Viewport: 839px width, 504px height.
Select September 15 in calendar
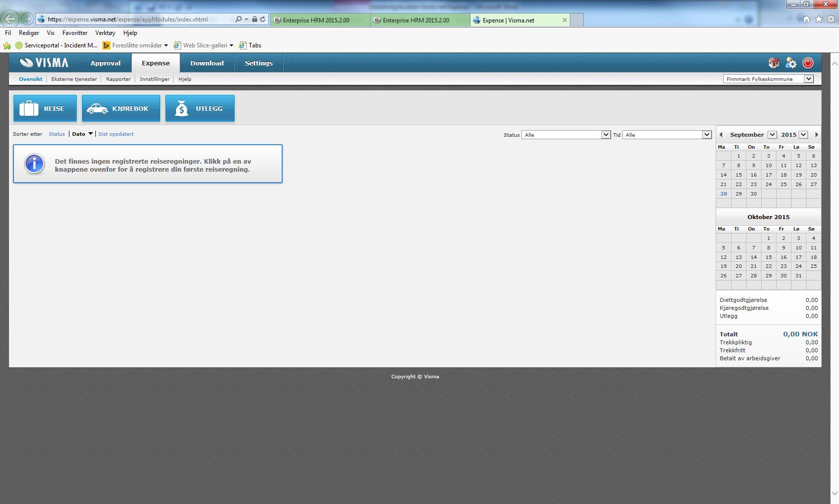[739, 175]
